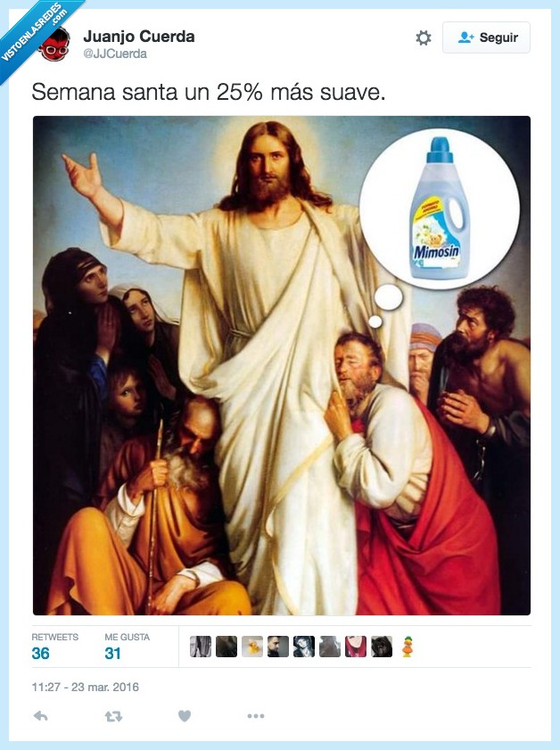Open the three-dots more options menu
The width and height of the screenshot is (560, 750).
(256, 716)
